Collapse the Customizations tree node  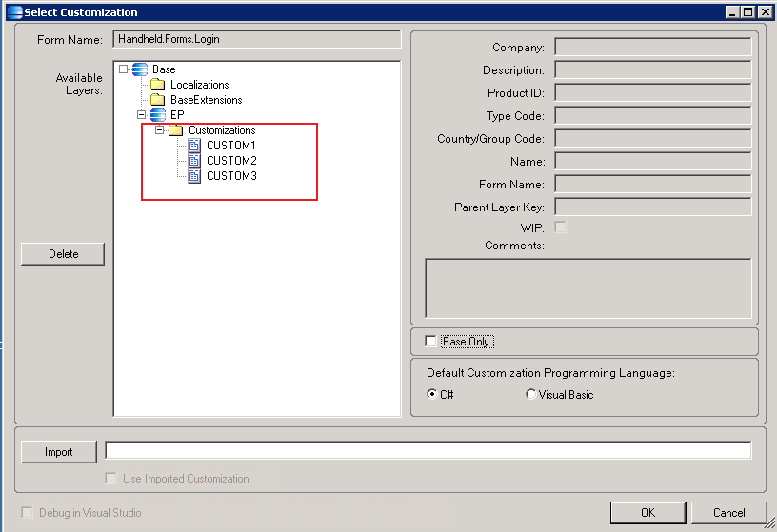(160, 130)
